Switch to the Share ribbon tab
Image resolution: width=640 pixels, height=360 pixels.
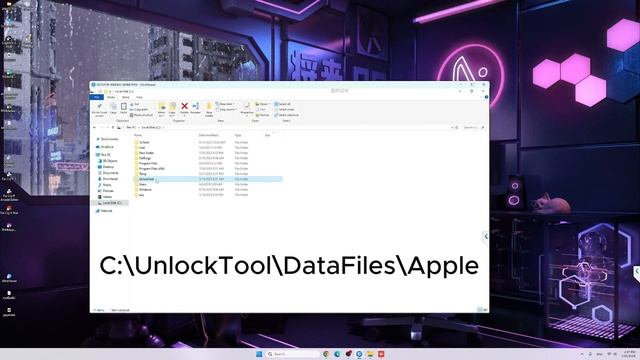(x=125, y=97)
